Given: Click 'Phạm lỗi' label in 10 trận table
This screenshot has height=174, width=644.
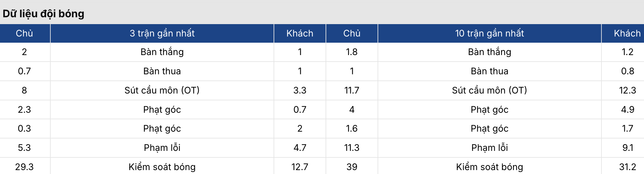Looking at the screenshot, I should pos(489,148).
